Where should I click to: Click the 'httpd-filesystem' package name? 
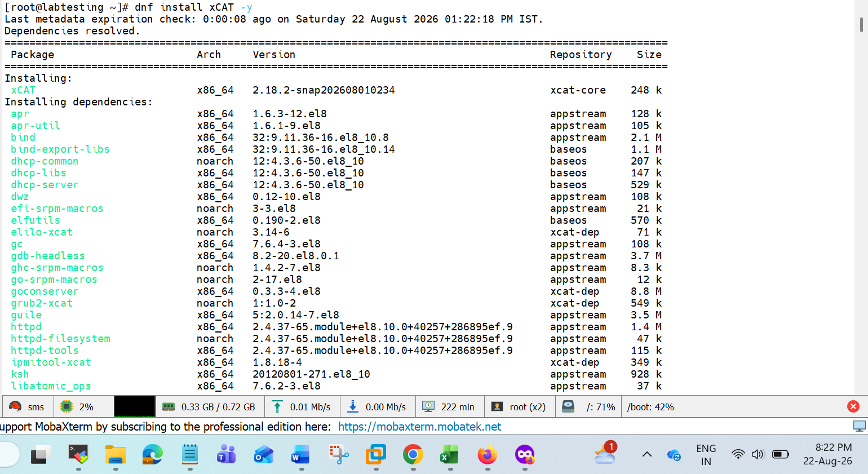click(x=60, y=339)
